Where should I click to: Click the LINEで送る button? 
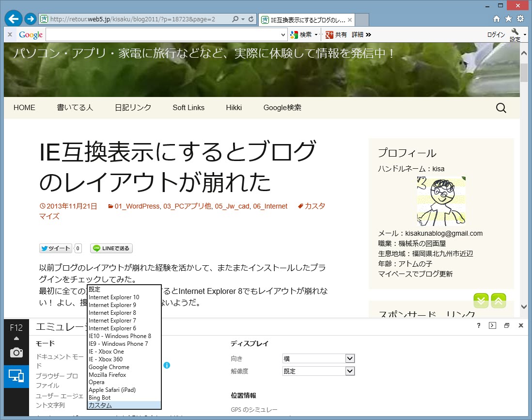click(111, 248)
